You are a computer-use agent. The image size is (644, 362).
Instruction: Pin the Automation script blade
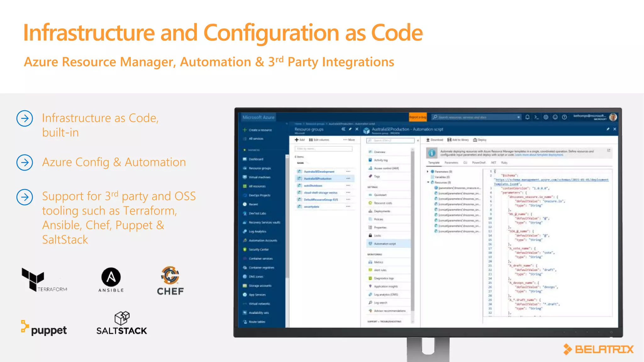pyautogui.click(x=608, y=129)
